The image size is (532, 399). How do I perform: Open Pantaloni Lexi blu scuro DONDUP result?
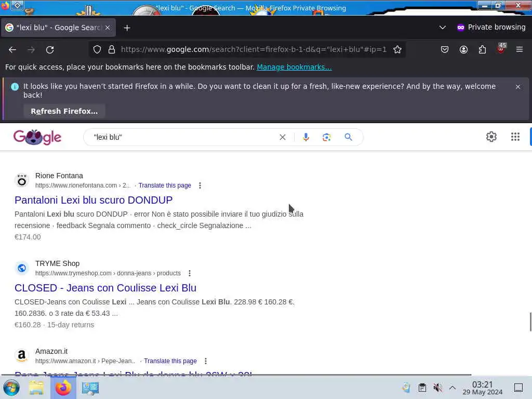(x=94, y=200)
